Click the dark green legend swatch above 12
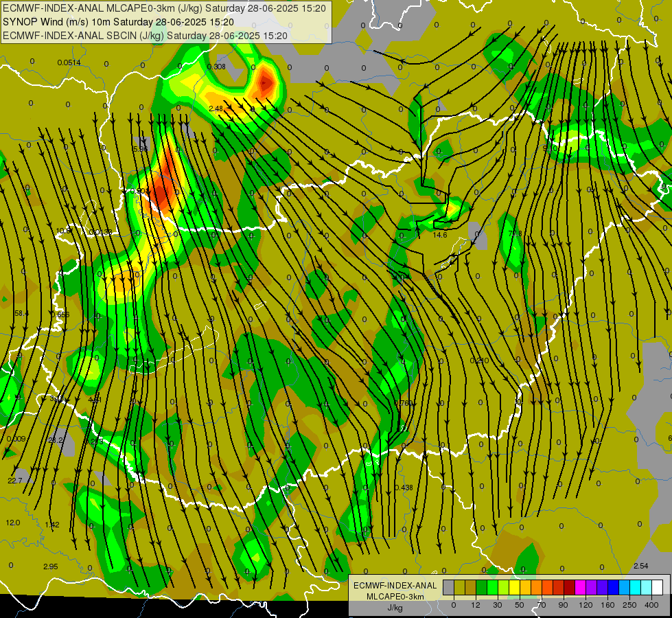This screenshot has width=672, height=618. 481,587
